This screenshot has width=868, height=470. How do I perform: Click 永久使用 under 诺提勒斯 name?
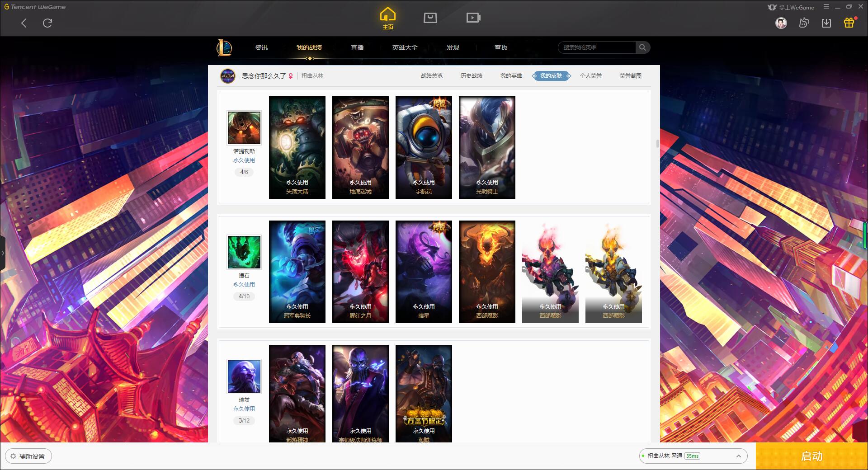[244, 160]
